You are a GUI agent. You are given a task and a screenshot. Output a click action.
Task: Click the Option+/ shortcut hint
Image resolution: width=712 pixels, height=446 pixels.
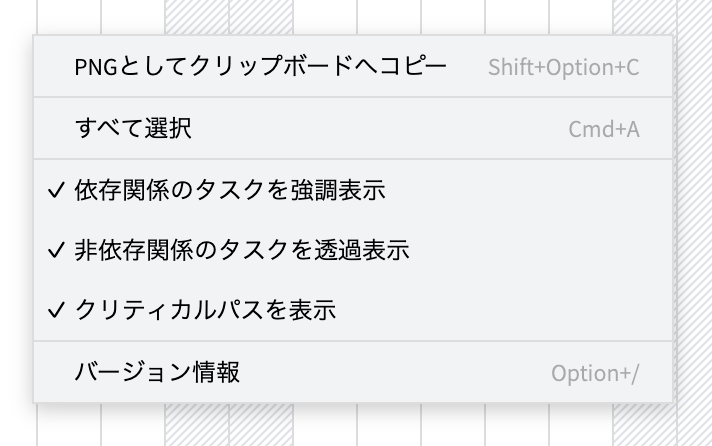click(594, 374)
